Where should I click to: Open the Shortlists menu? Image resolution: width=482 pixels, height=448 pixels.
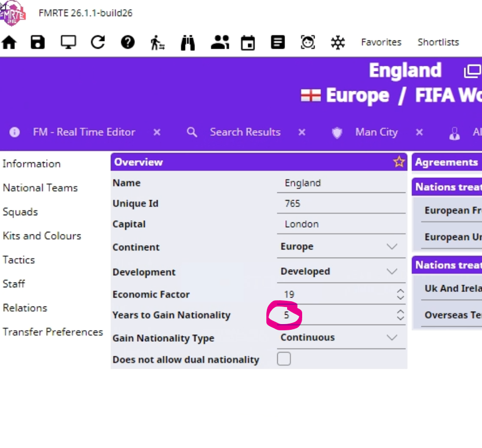coord(438,43)
